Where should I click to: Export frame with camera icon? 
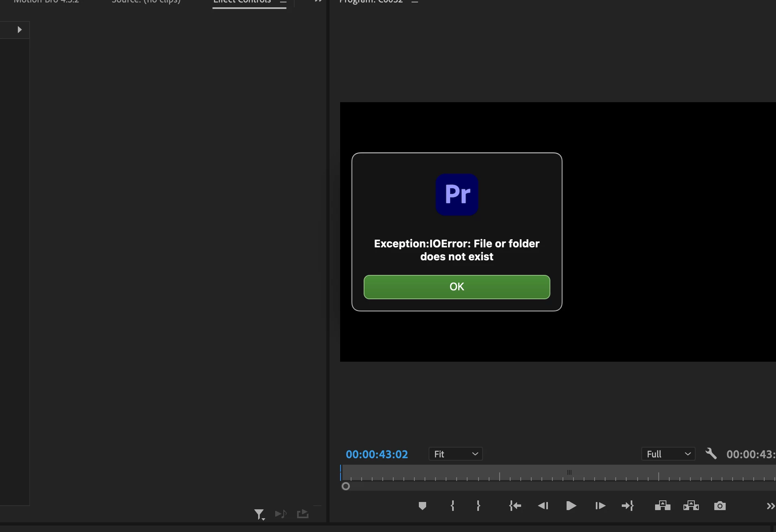(720, 506)
